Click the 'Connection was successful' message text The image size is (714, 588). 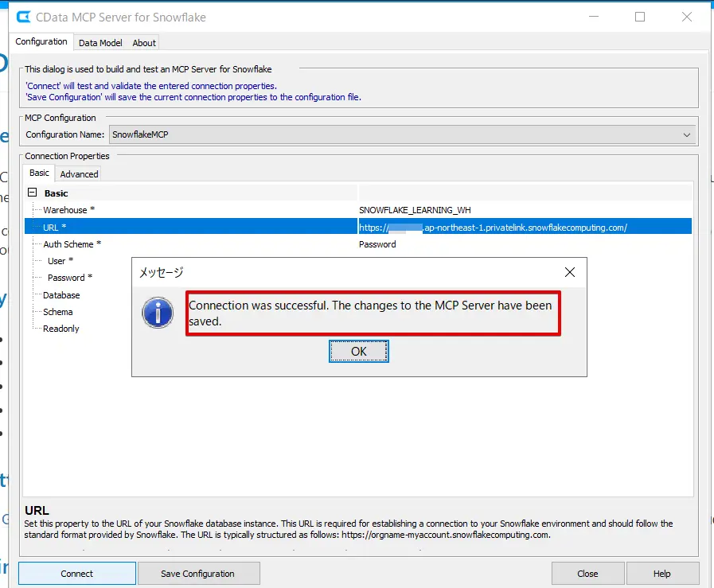coord(370,313)
